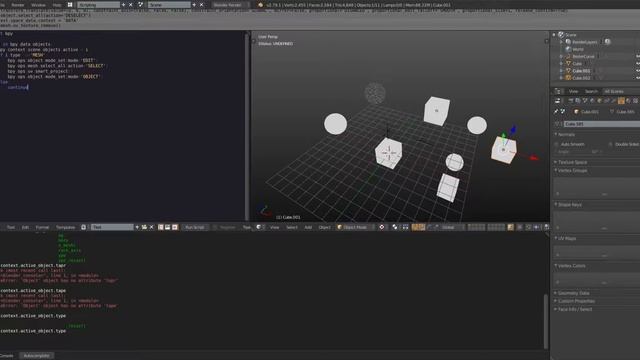Toggle word wrap in text editor header
Viewport: 640px width, 360px height.
[167, 227]
